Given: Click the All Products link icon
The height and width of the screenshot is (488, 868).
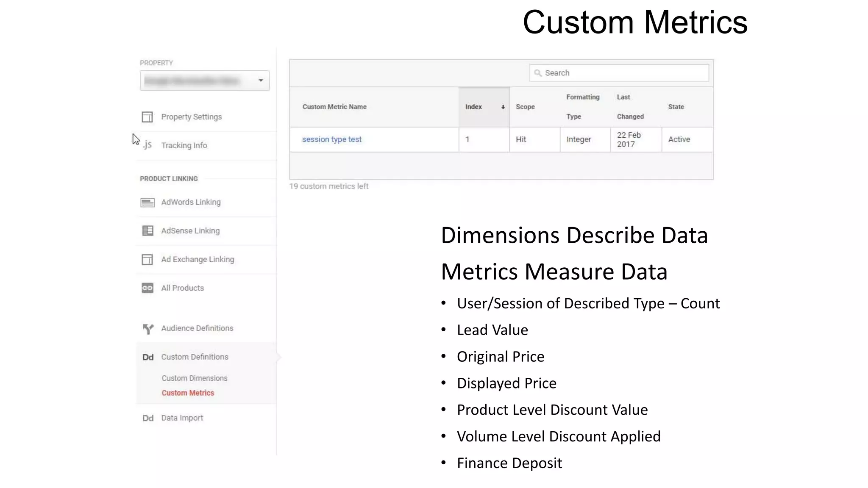Looking at the screenshot, I should [x=147, y=288].
